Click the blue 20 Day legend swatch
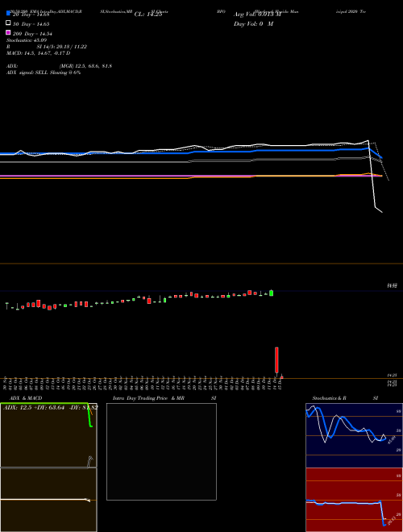This screenshot has width=403, height=532. click(x=8, y=14)
